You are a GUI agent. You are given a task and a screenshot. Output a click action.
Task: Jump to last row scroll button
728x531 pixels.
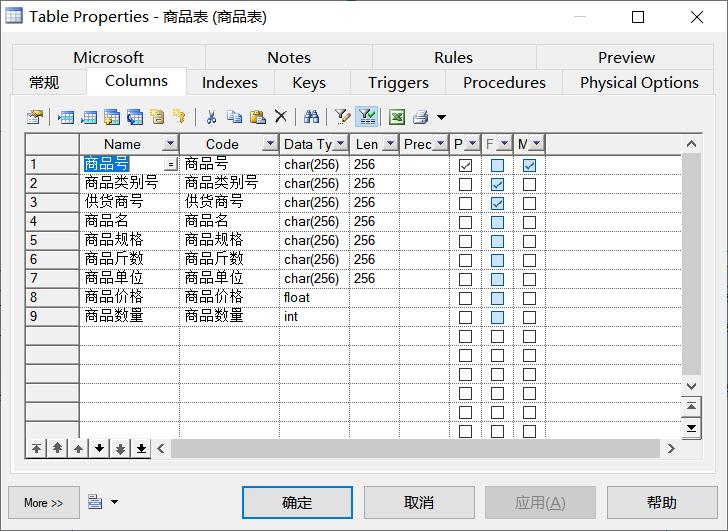[x=691, y=427]
